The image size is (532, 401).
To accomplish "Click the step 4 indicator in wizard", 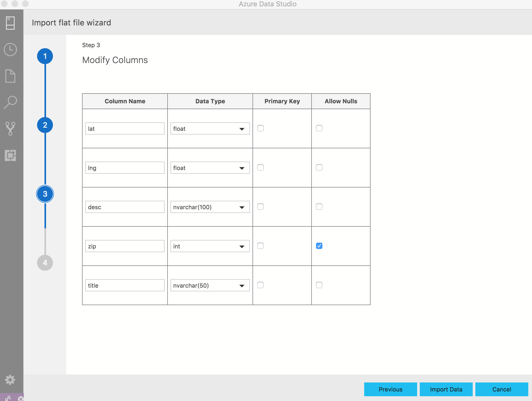I will [45, 263].
